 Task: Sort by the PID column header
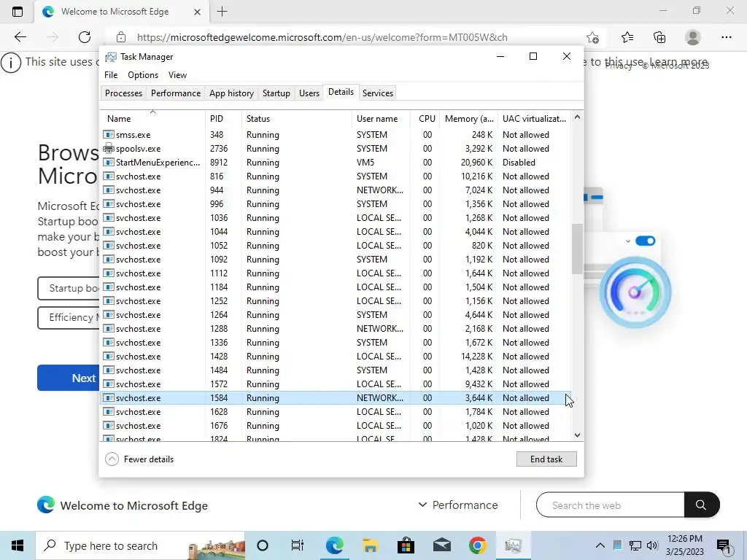point(224,119)
